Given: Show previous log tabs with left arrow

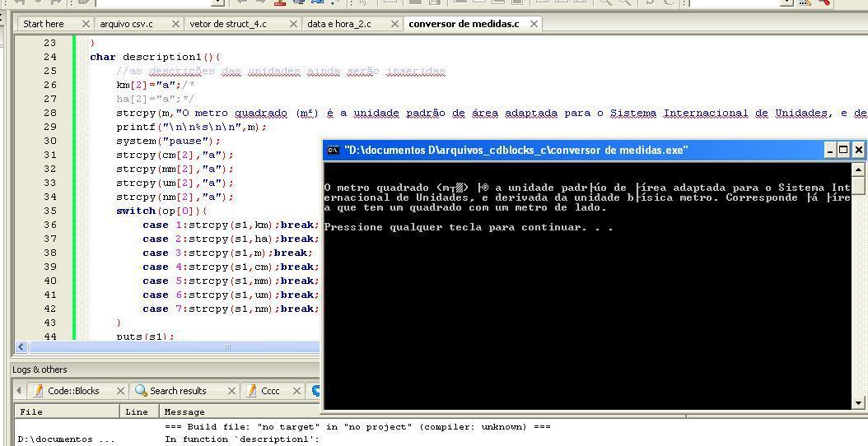Looking at the screenshot, I should pyautogui.click(x=19, y=391).
